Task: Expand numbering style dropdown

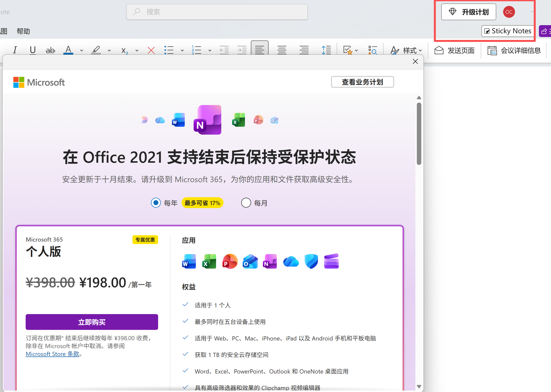Action: (210, 51)
